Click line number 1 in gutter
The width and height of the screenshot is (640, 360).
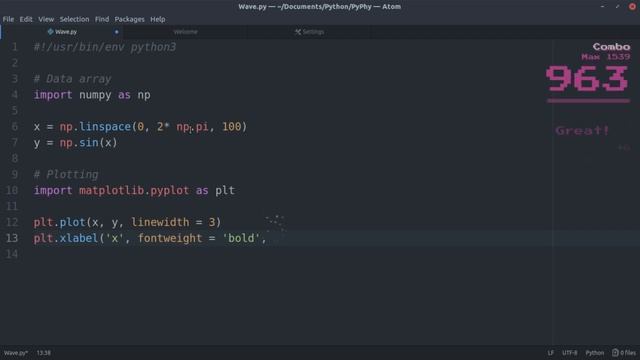pyautogui.click(x=15, y=47)
